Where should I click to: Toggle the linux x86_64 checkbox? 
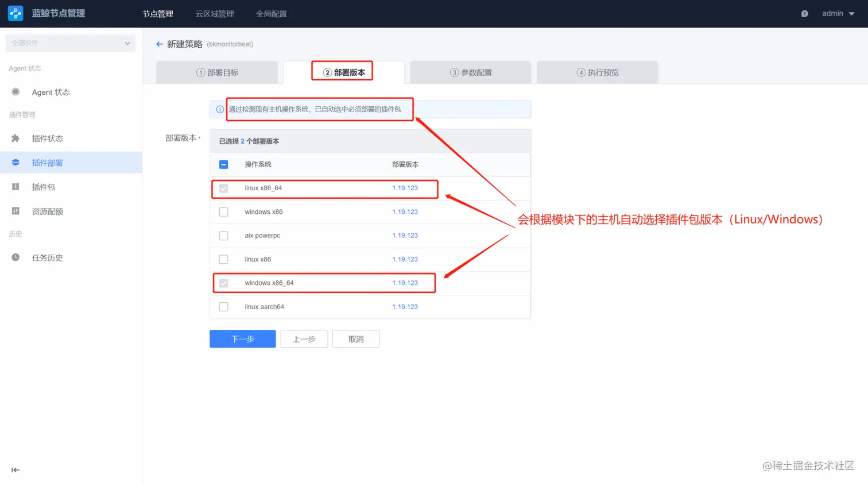224,188
